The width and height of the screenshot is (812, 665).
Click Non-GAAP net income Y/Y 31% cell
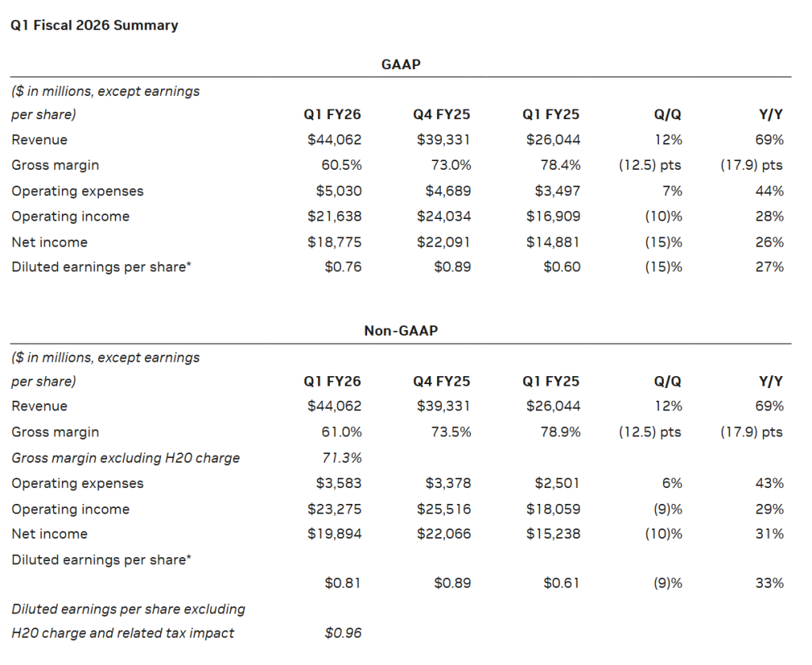[770, 534]
